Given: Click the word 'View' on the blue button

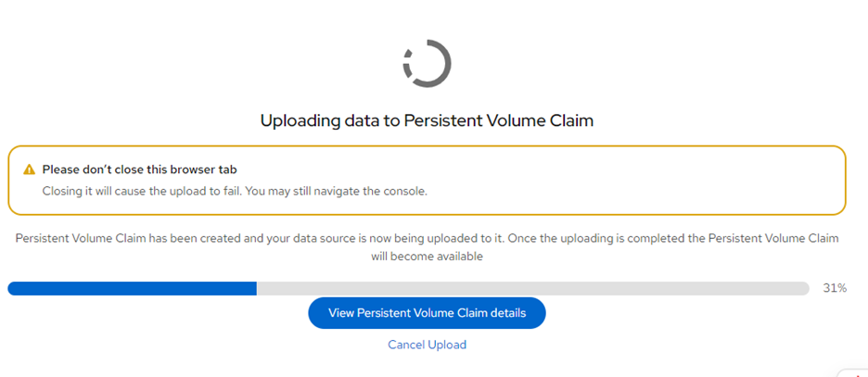Looking at the screenshot, I should [341, 313].
